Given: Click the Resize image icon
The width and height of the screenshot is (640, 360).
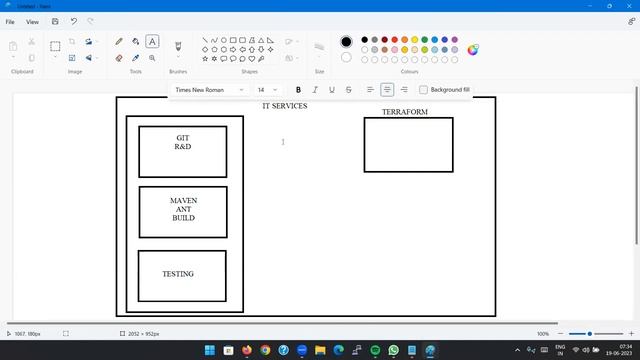Looking at the screenshot, I should tap(72, 58).
